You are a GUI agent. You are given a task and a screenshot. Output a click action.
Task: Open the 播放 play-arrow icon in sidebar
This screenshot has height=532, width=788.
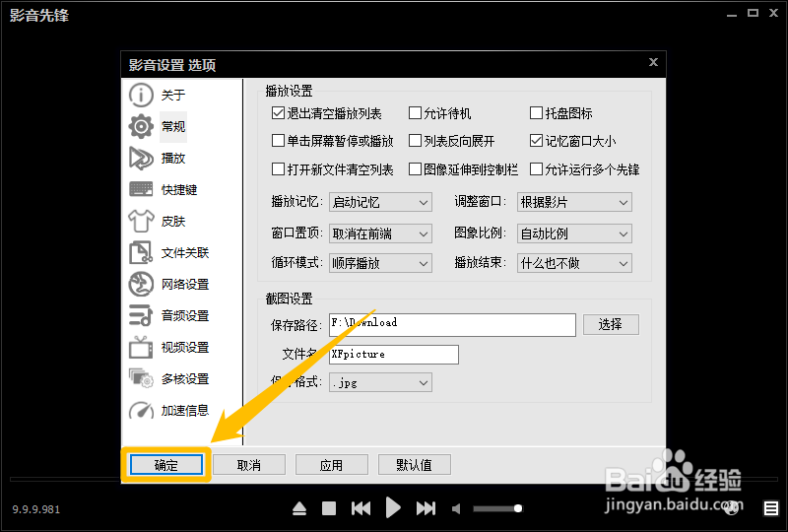[x=141, y=158]
